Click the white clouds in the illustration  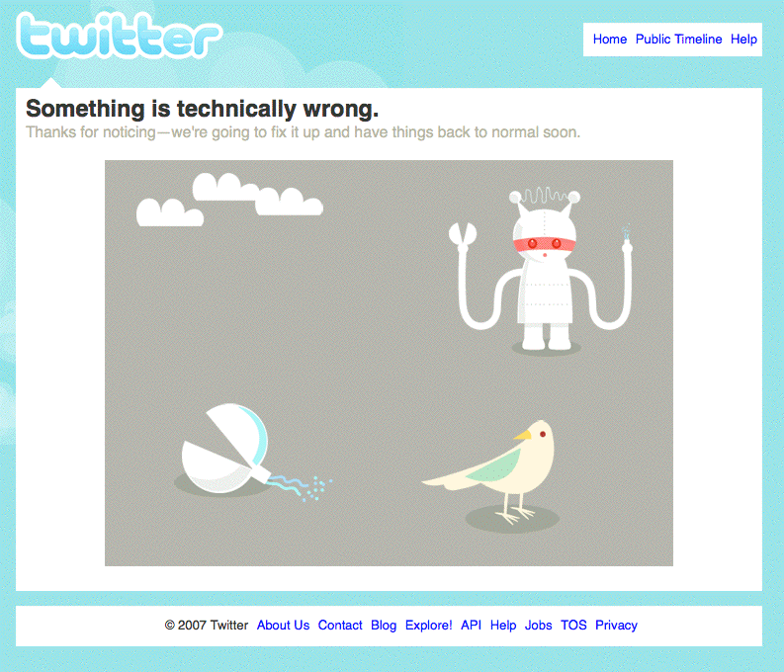point(229,200)
